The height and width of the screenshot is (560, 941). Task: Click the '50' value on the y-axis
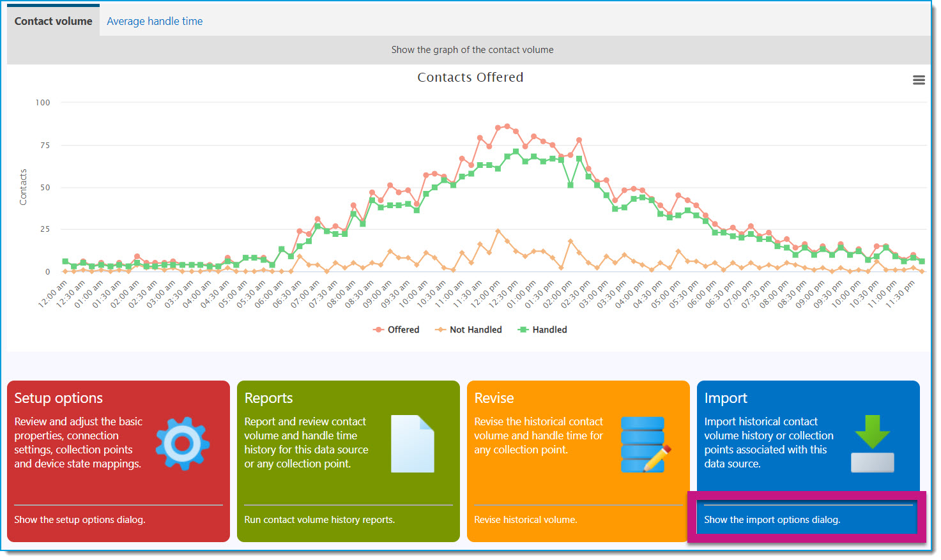pyautogui.click(x=45, y=187)
